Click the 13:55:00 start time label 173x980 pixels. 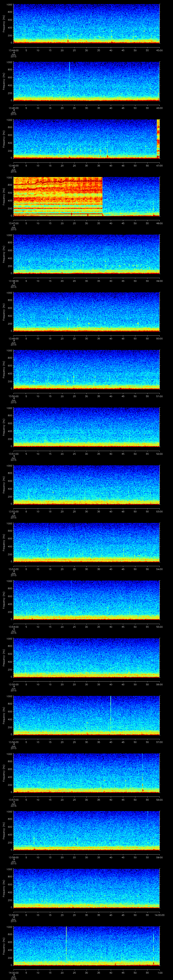coord(13,684)
